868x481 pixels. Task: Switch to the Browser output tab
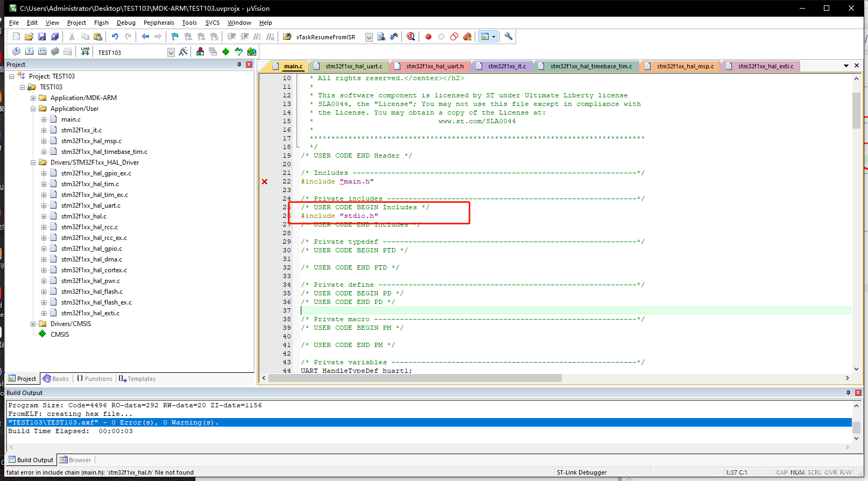point(75,460)
